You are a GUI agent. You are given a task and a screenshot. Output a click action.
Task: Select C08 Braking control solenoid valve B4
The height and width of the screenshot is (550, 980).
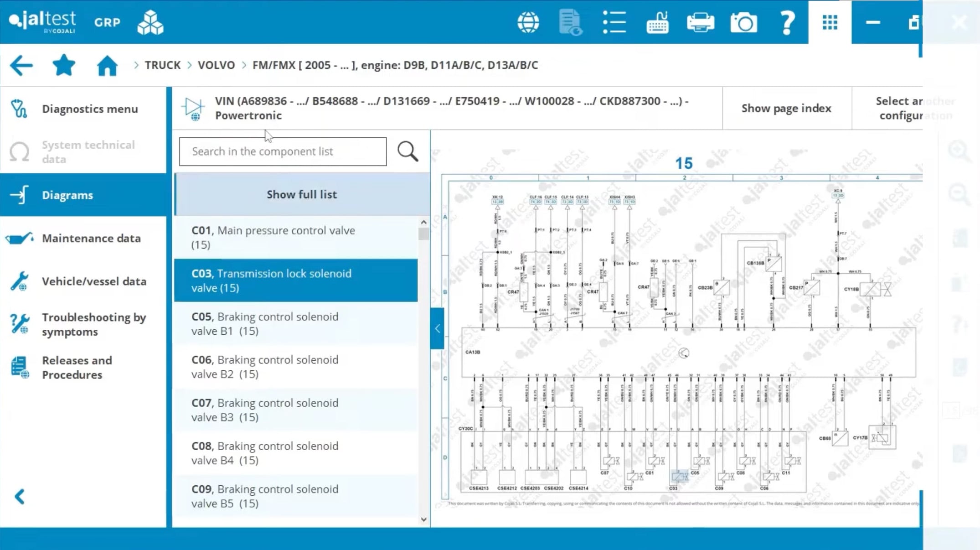296,453
